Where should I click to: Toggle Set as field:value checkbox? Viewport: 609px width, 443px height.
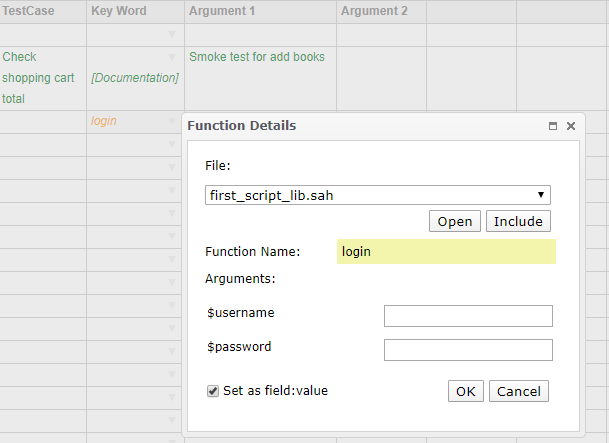213,391
